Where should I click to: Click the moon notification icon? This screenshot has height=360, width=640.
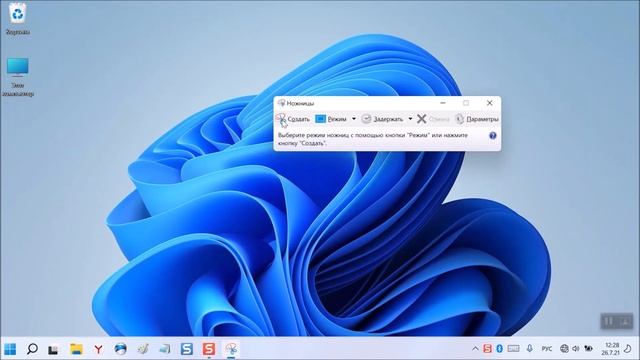point(628,349)
